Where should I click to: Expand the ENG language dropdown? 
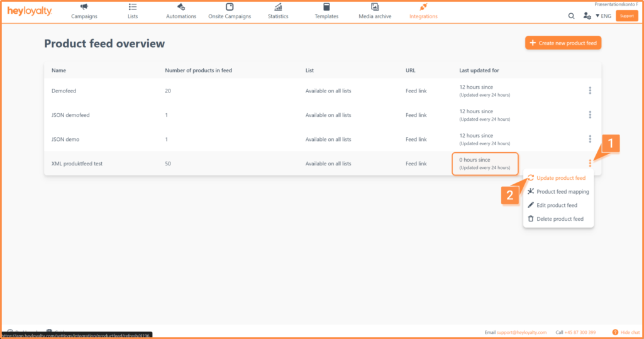pos(603,16)
